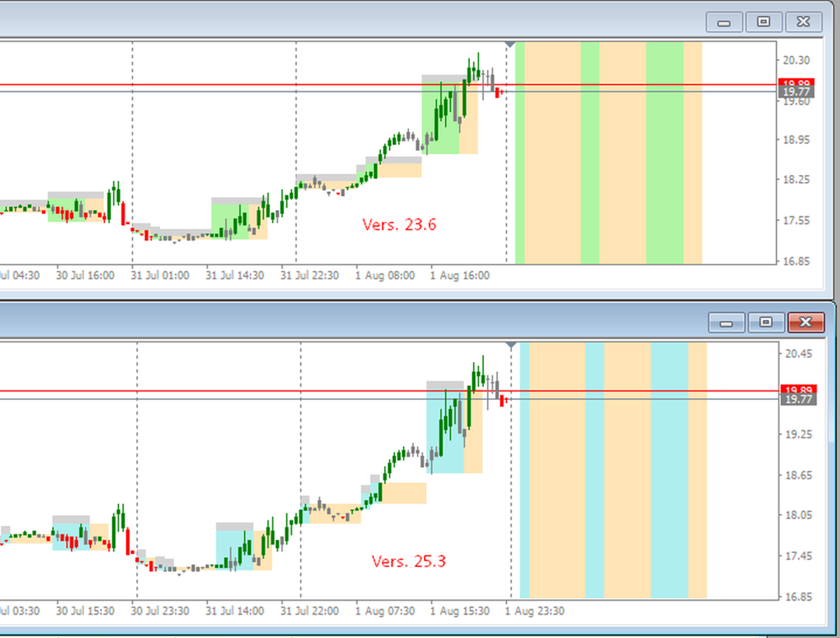The image size is (840, 638).
Task: Close the Vers. 25.3 chart with red X
Action: [x=806, y=322]
